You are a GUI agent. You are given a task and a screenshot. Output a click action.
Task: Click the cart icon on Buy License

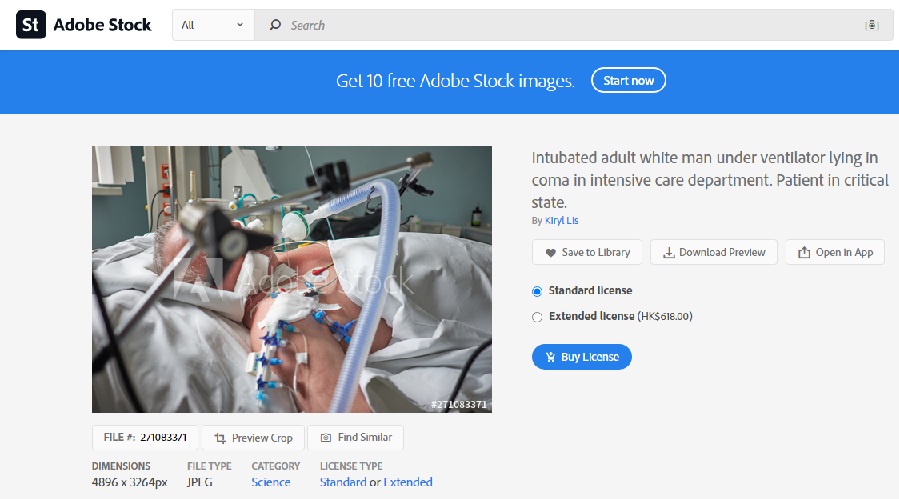pos(550,357)
